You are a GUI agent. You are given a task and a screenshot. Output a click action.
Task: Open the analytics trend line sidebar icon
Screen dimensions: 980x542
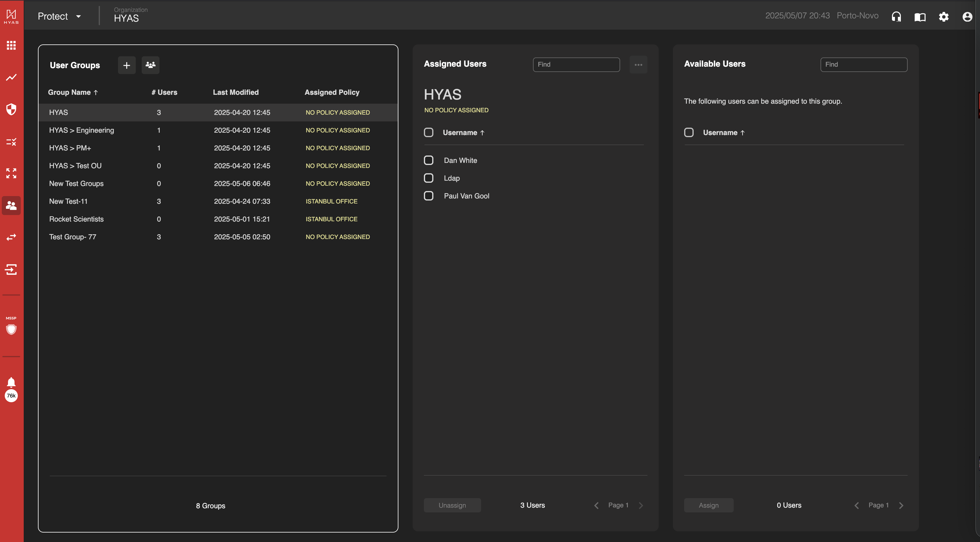pyautogui.click(x=12, y=78)
